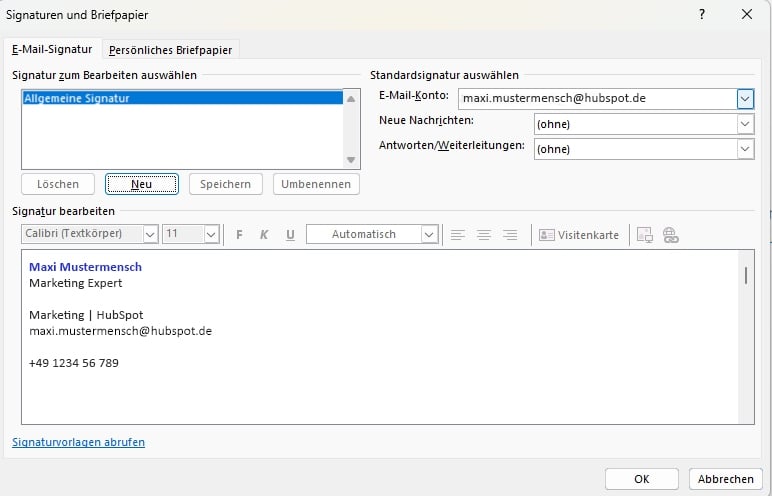Expand the Calibri font dropdown

151,234
